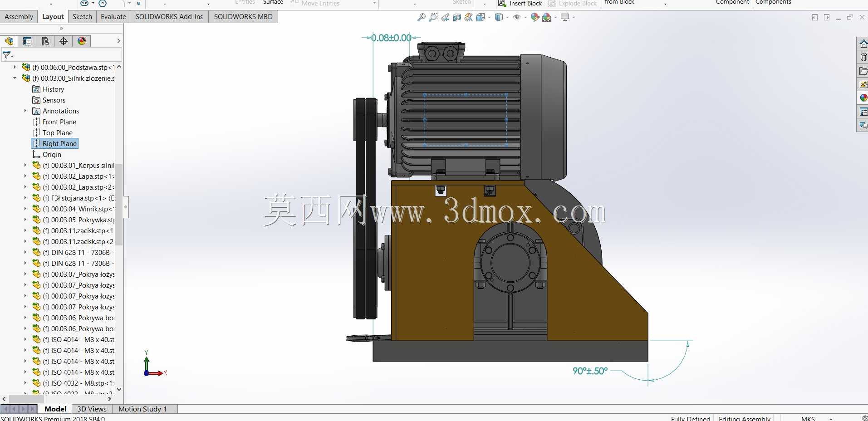Click the View Settings monitor icon
Image resolution: width=868 pixels, height=421 pixels.
pos(565,17)
